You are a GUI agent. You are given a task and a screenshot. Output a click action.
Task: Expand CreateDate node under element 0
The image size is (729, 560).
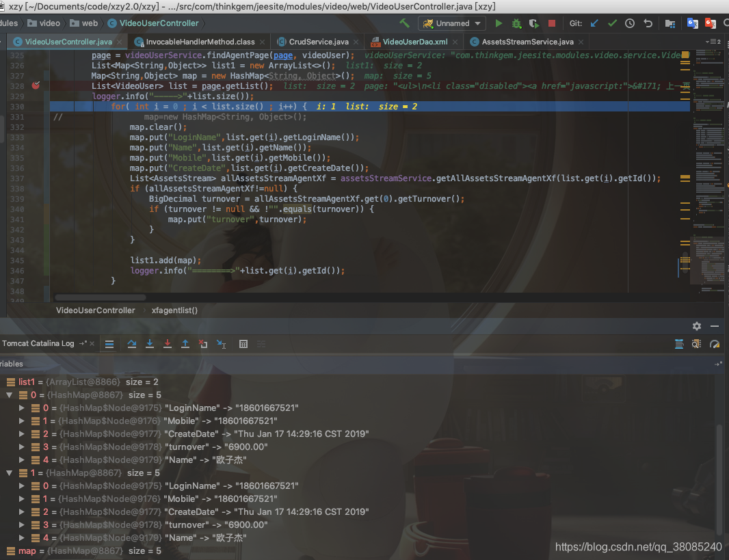(21, 434)
